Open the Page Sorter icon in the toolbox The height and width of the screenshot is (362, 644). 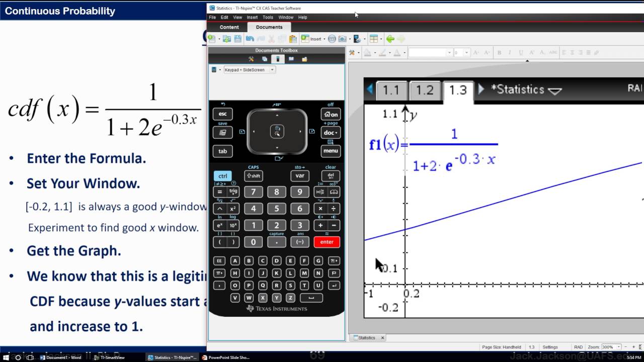[x=265, y=59]
